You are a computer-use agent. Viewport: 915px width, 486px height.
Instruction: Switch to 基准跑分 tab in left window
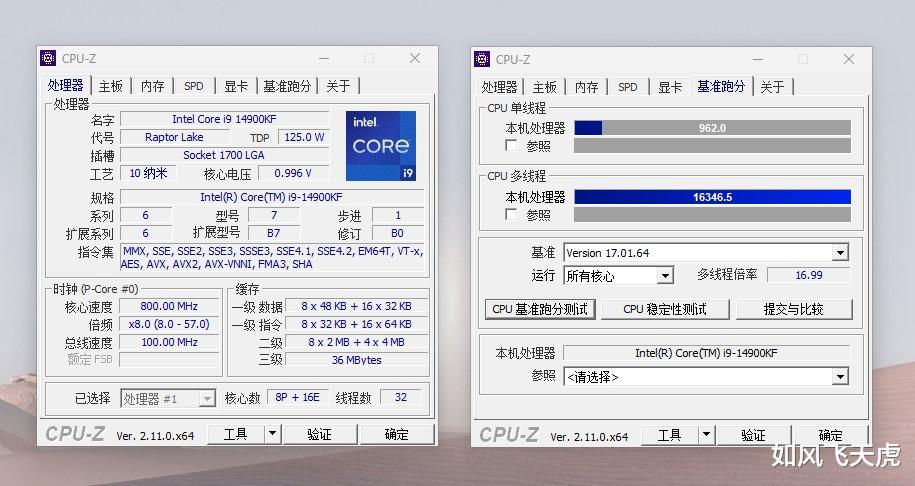[x=287, y=86]
